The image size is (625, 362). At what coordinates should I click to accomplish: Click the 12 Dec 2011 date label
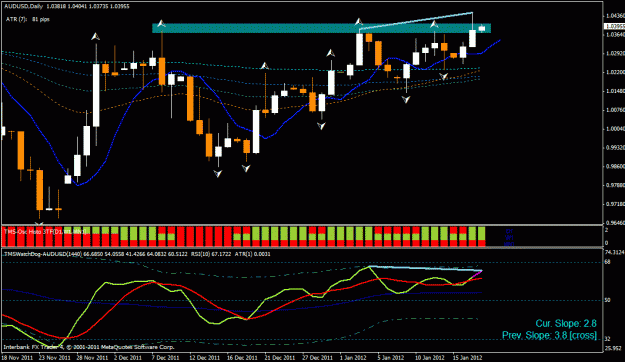point(204,357)
